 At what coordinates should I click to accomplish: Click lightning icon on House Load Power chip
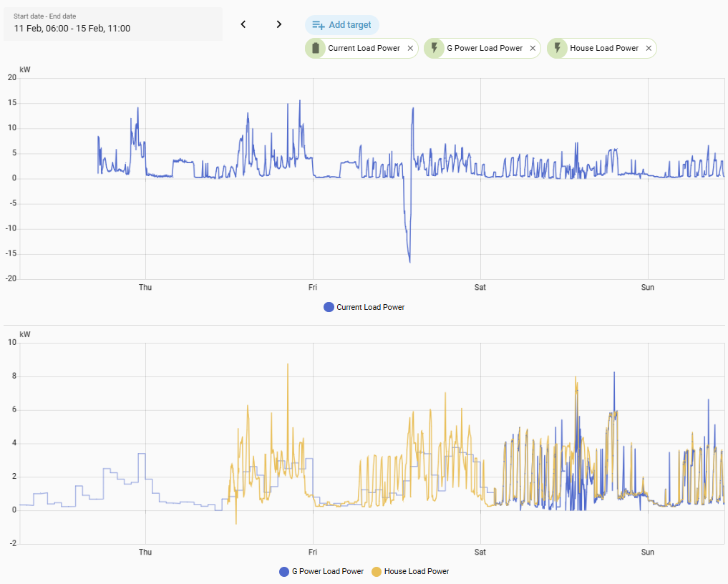click(558, 48)
